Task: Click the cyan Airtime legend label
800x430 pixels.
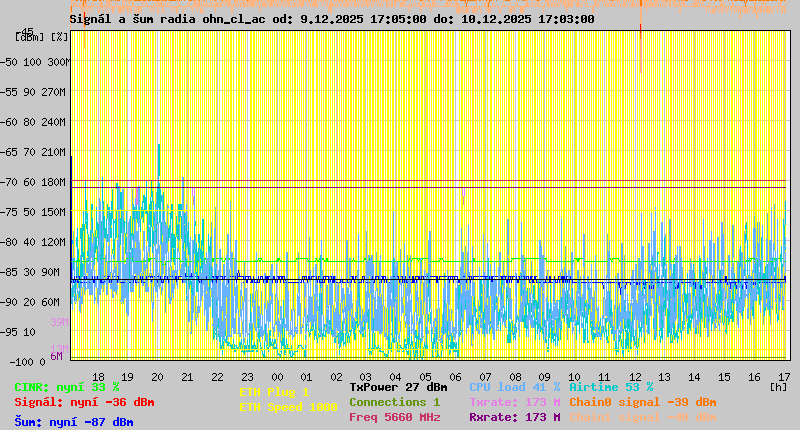Action: click(x=611, y=387)
